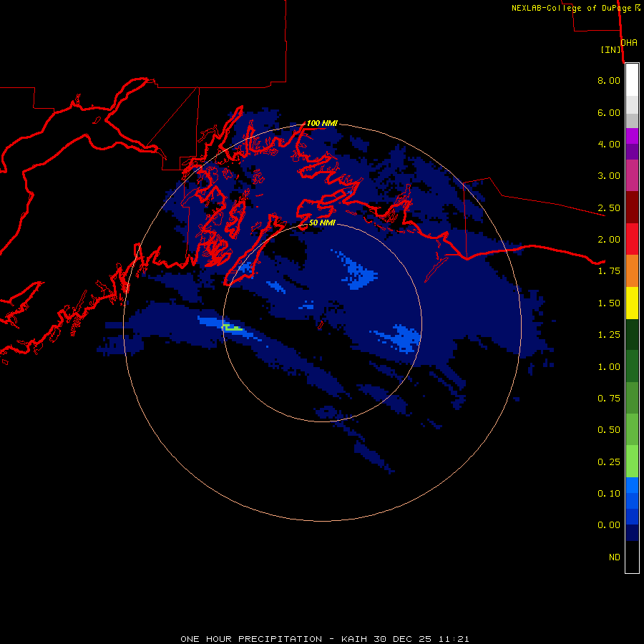This screenshot has height=644, width=644.
Task: Select the dark red swatch beside 2.50
Action: pyautogui.click(x=632, y=208)
